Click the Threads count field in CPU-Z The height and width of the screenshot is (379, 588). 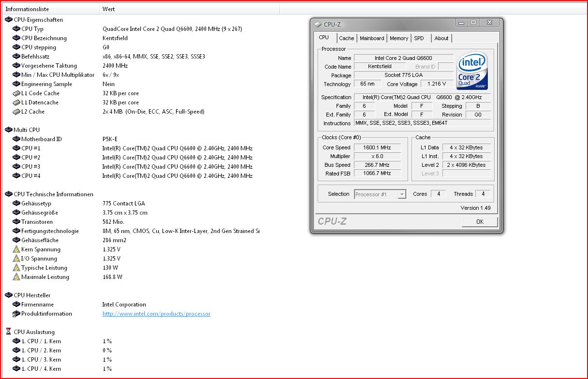tap(483, 194)
